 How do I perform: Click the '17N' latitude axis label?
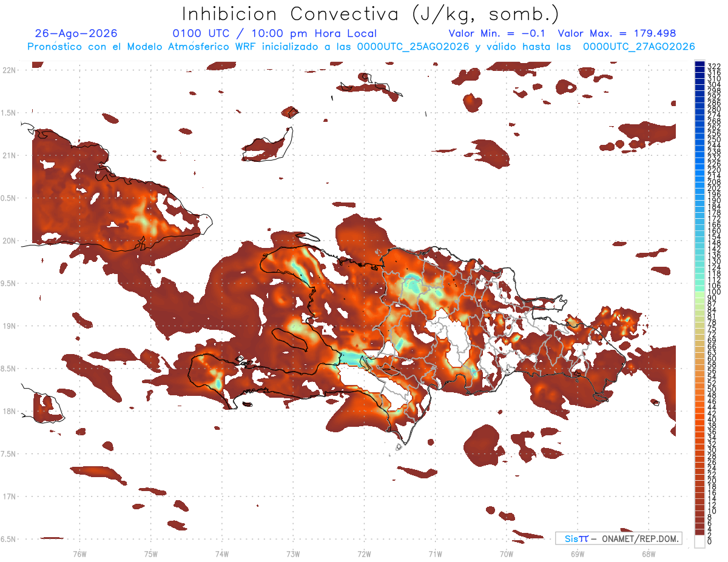[9, 497]
